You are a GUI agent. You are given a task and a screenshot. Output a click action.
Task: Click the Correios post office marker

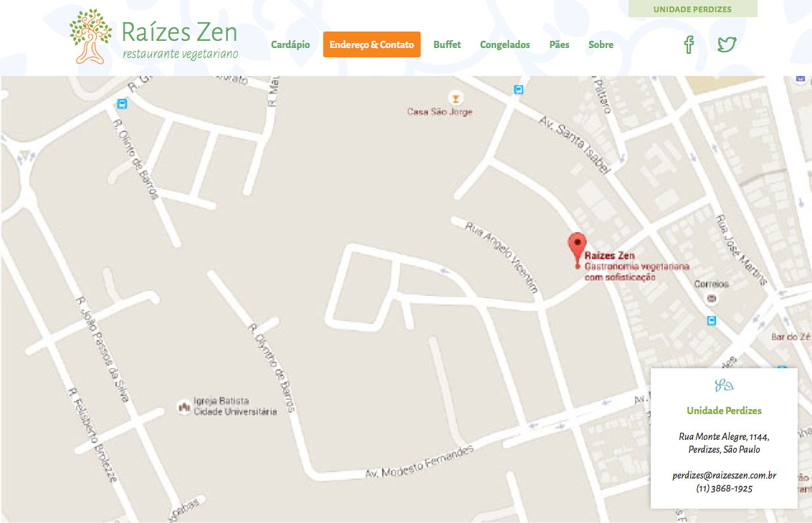(712, 298)
